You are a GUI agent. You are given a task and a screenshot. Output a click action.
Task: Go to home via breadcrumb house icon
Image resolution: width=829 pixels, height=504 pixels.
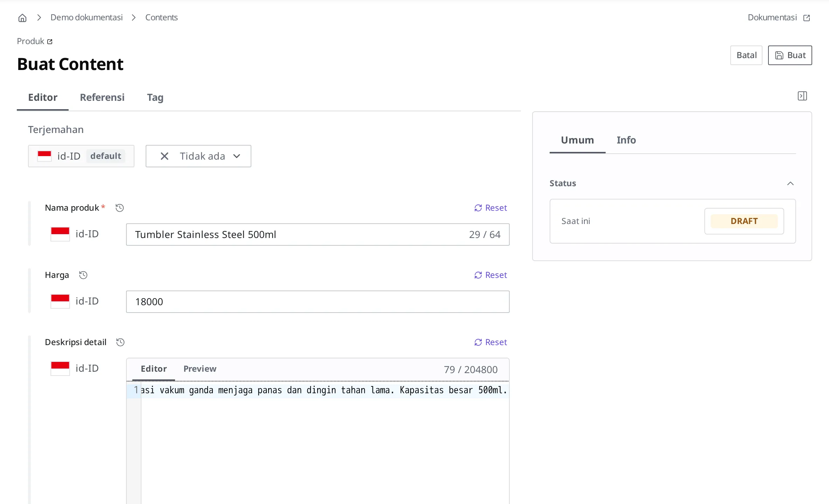click(22, 18)
